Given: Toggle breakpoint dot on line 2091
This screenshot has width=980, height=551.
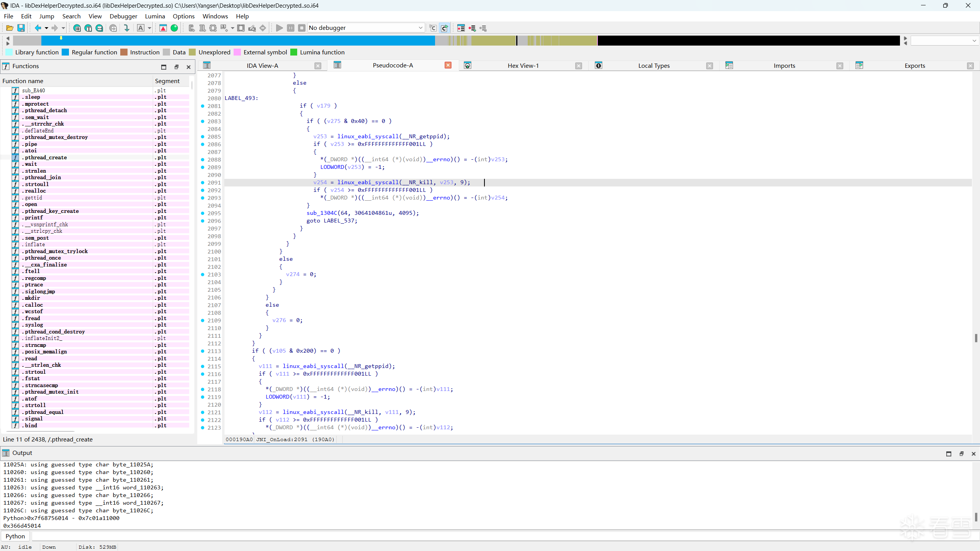Looking at the screenshot, I should (203, 183).
